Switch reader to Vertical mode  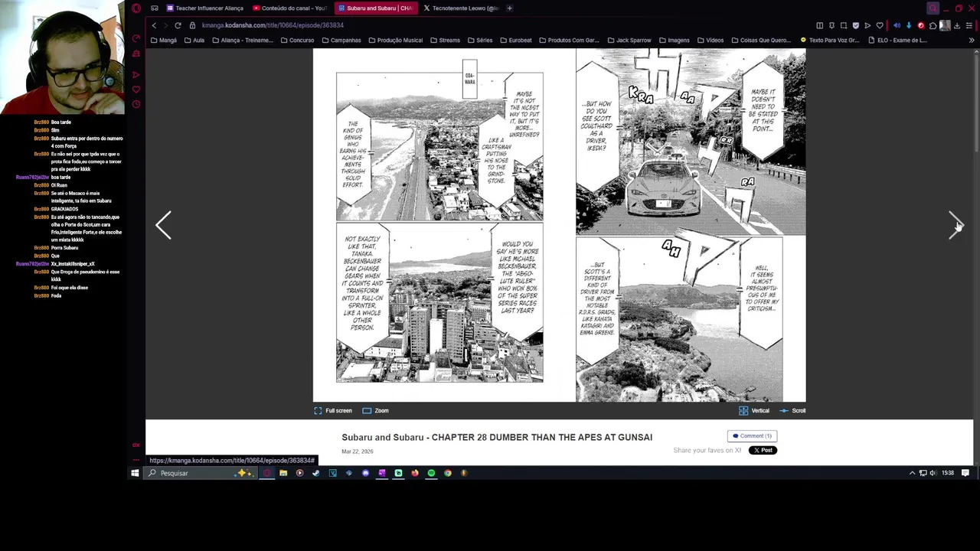(754, 411)
